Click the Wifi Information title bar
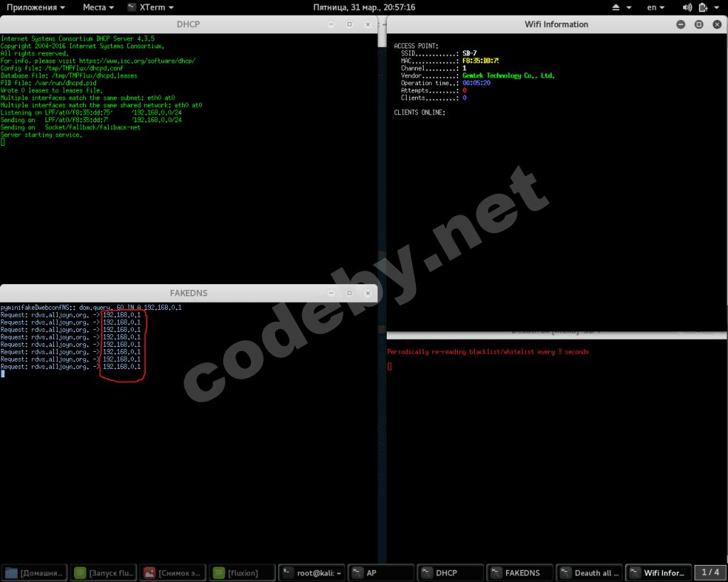The height and width of the screenshot is (582, 728). pyautogui.click(x=556, y=24)
